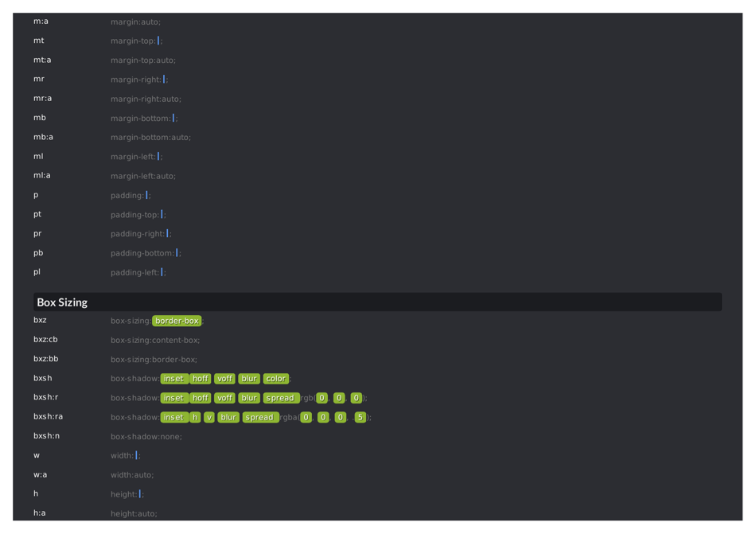Click the box-sizing:content-box; expansion text

click(155, 340)
